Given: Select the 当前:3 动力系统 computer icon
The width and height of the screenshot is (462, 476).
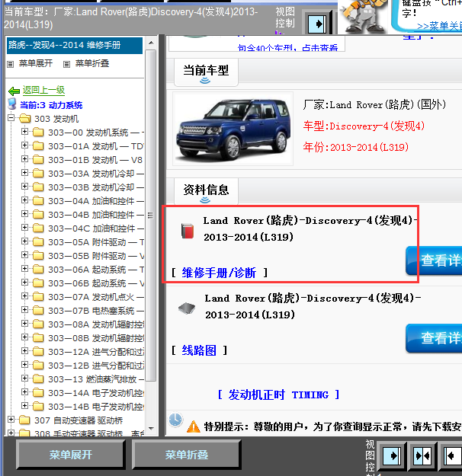Looking at the screenshot, I should click(12, 104).
